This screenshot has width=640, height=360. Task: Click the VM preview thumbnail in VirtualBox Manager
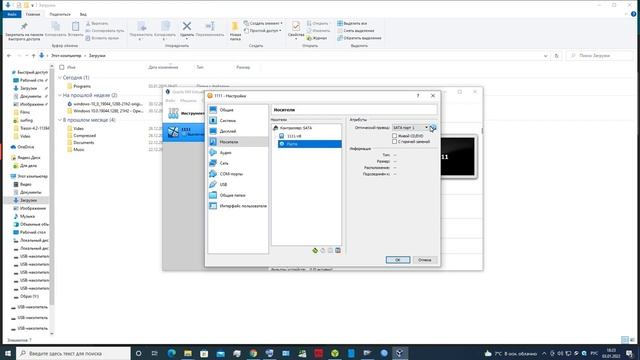(x=458, y=157)
